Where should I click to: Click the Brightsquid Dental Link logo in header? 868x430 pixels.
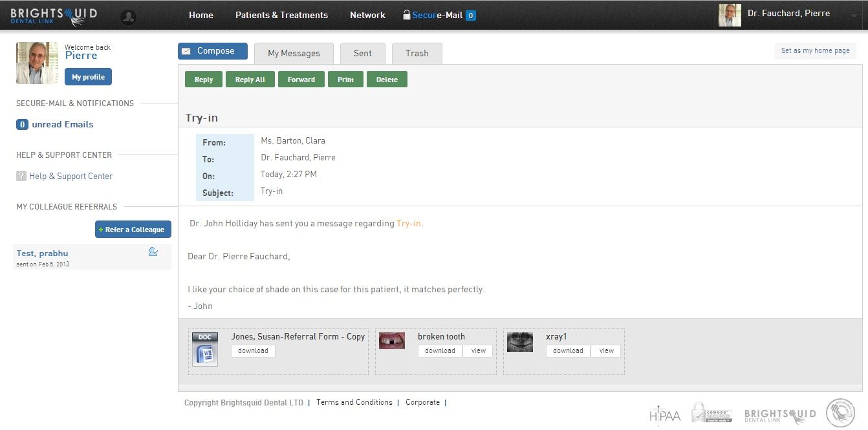pyautogui.click(x=54, y=16)
